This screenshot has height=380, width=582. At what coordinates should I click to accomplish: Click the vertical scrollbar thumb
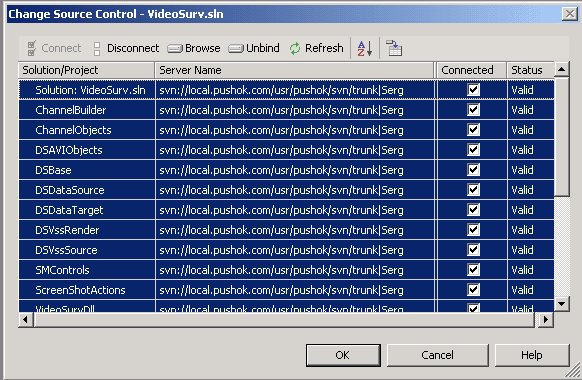pyautogui.click(x=562, y=137)
